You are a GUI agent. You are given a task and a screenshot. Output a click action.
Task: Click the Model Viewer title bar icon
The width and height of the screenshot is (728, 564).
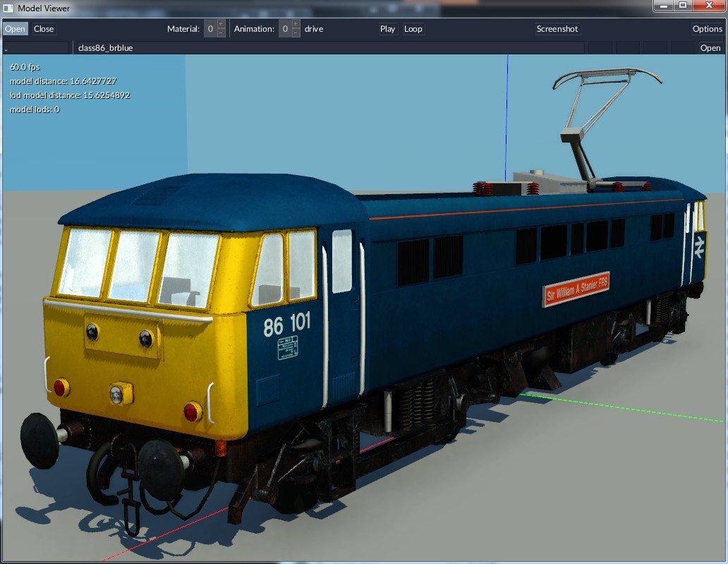point(8,8)
